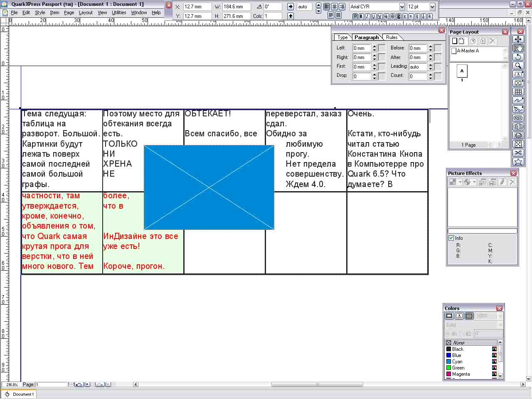Select Background color mode in Colors palette
Image resolution: width=532 pixels, height=399 pixels.
click(x=469, y=316)
